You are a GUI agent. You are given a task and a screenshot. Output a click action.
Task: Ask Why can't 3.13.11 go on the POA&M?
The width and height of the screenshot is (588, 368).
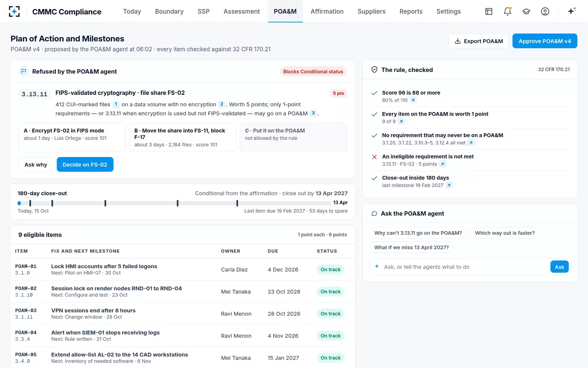pos(418,233)
